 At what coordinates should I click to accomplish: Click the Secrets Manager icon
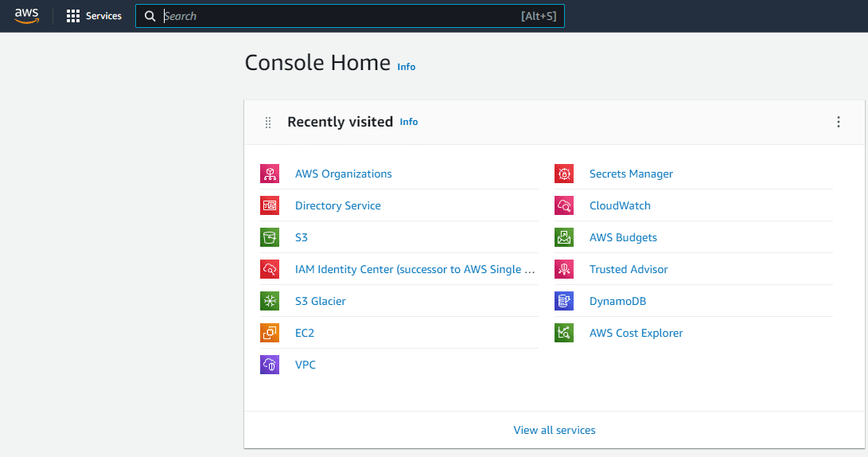pos(564,174)
